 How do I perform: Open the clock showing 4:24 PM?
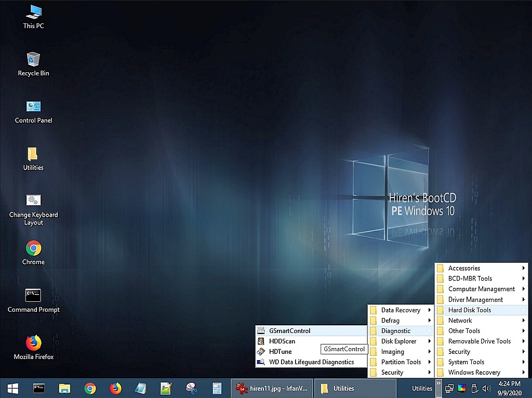509,388
